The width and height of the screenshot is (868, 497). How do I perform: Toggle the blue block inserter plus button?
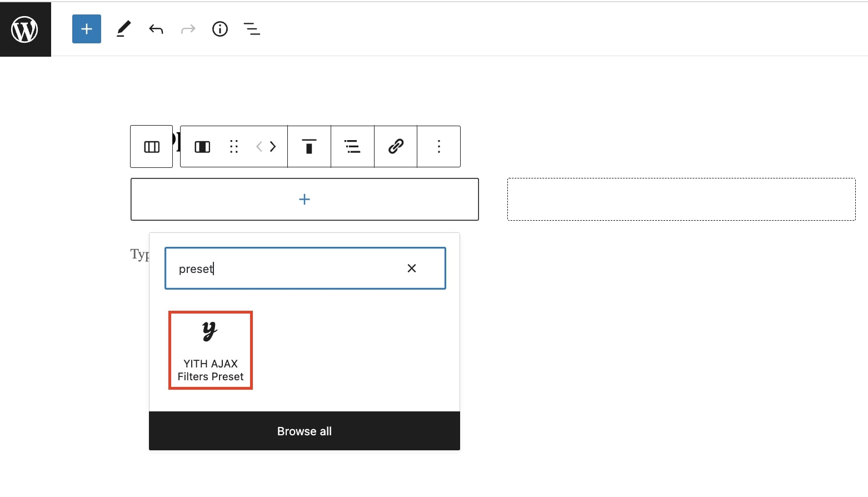87,29
